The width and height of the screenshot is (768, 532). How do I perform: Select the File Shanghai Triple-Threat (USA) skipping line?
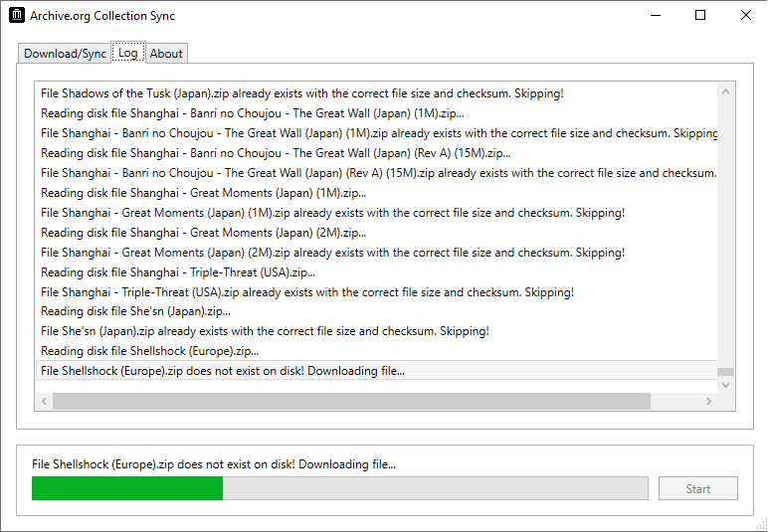tap(377, 292)
